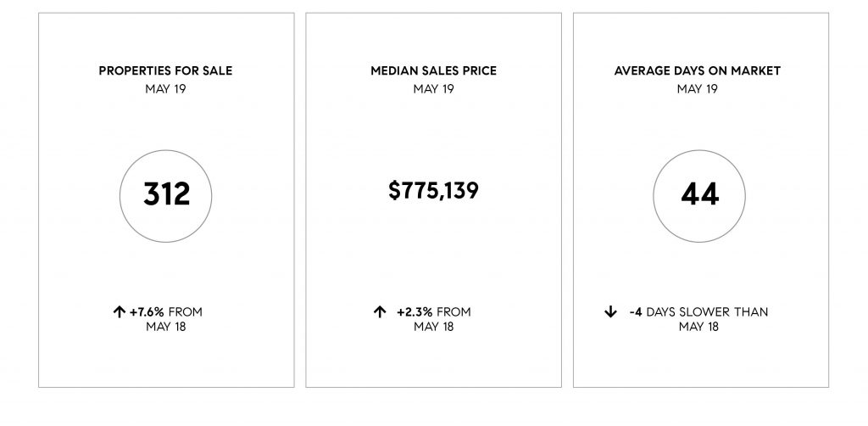Click the circled 44 number
The width and height of the screenshot is (868, 426).
click(699, 196)
